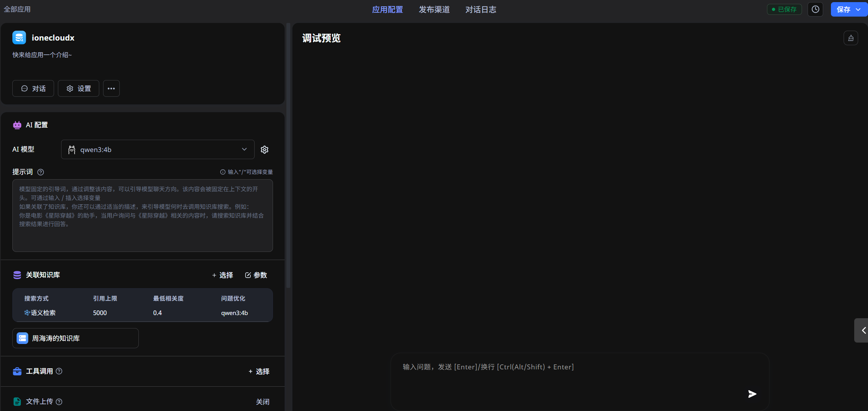
Task: Click the clear chat icon in 调试预览
Action: [x=851, y=38]
